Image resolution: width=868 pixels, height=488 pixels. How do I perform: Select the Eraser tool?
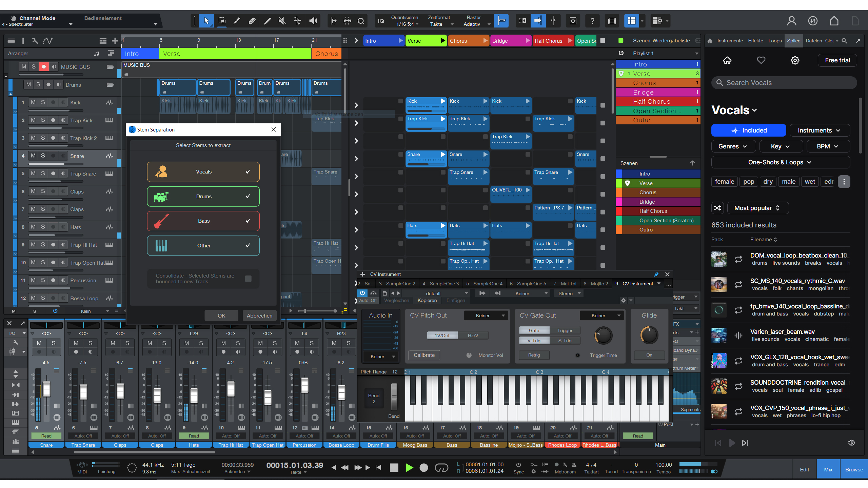pos(252,20)
